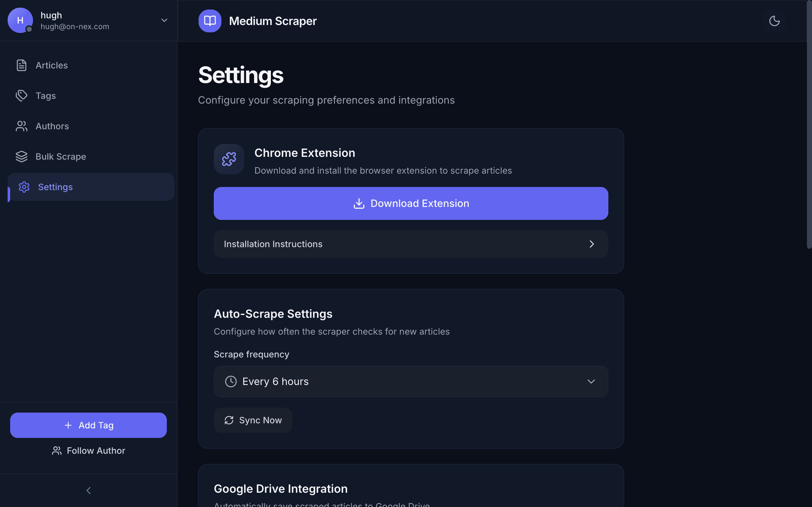
Task: Click the puzzle piece Chrome Extension icon
Action: click(229, 159)
